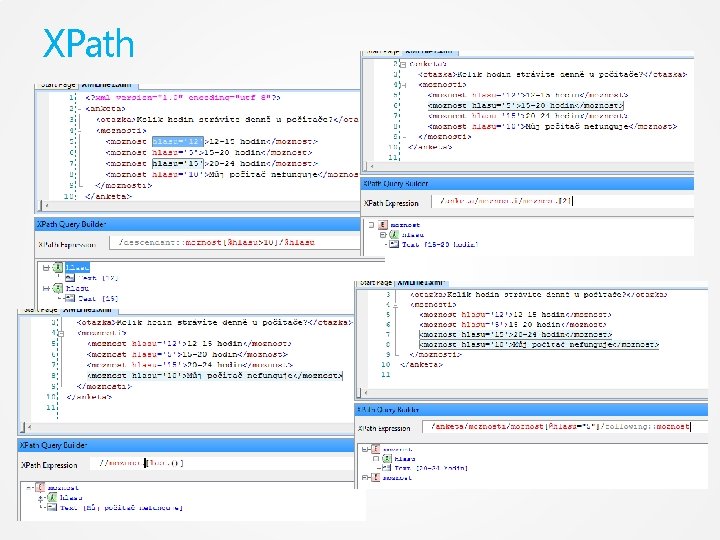Click scroll-left arrow under descendant-query editor
This screenshot has height=540, width=720.
pos(46,205)
